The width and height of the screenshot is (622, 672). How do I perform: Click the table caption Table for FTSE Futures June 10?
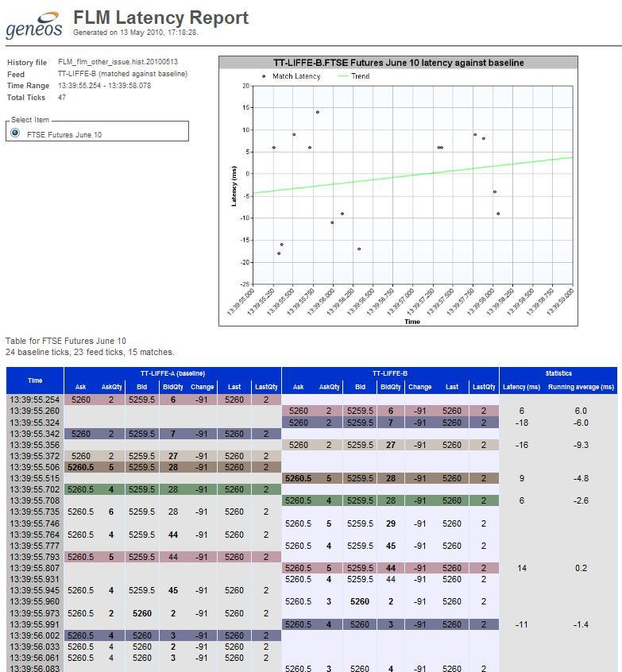(66, 341)
